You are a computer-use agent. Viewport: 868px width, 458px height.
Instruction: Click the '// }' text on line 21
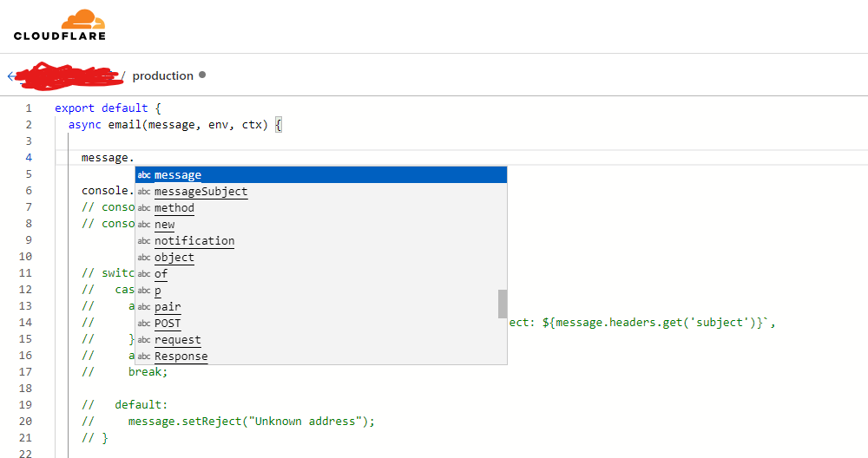(x=95, y=438)
